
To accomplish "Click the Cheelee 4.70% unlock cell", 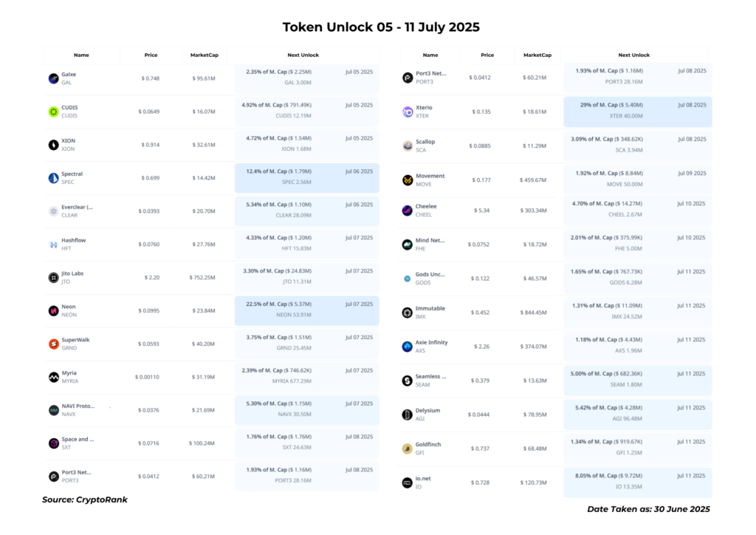I will tap(637, 211).
